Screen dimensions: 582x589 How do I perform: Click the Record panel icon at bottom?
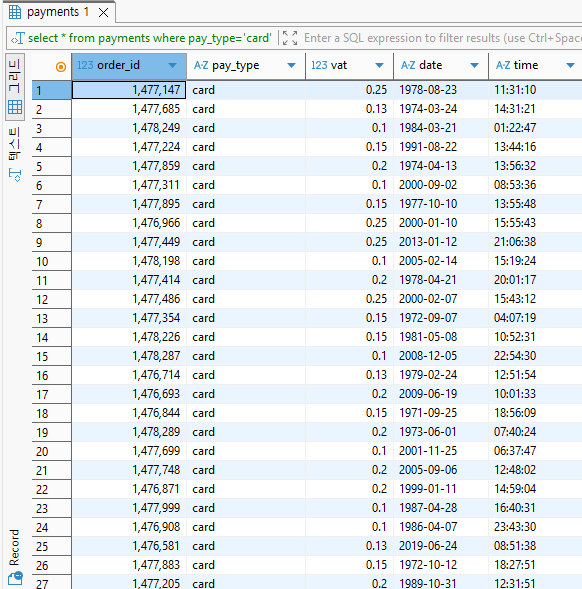point(15,578)
